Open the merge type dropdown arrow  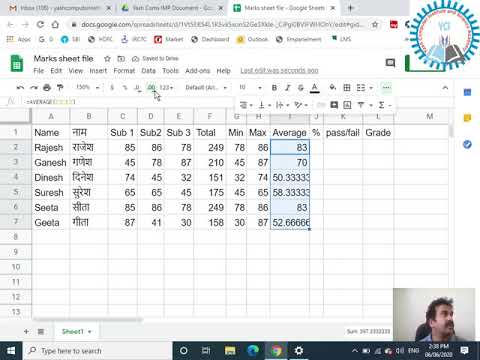[371, 88]
